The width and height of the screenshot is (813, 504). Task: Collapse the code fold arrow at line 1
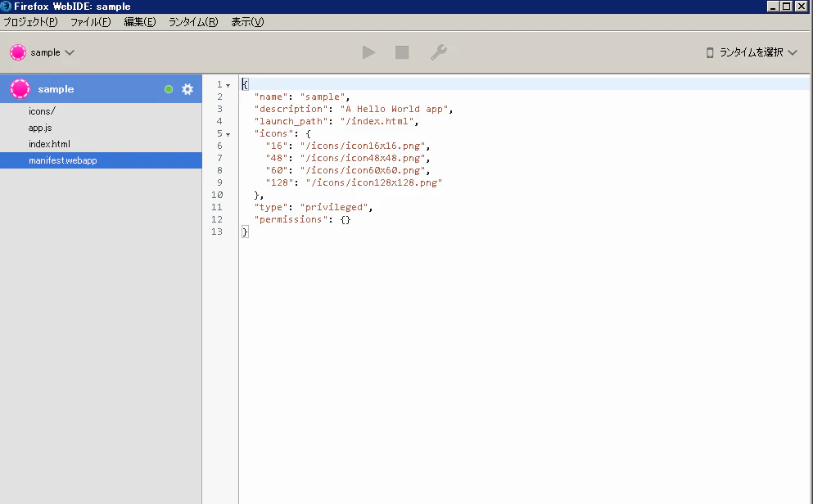(228, 85)
